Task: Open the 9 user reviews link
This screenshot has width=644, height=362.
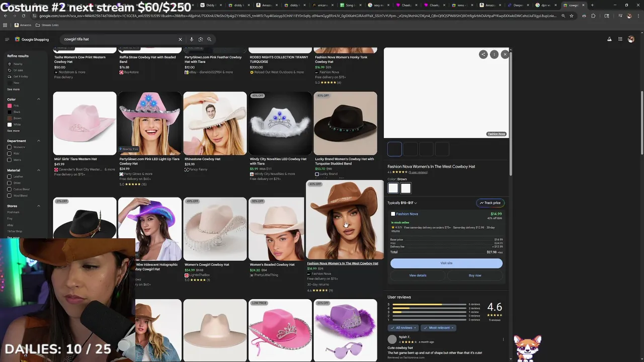Action: 418,172
